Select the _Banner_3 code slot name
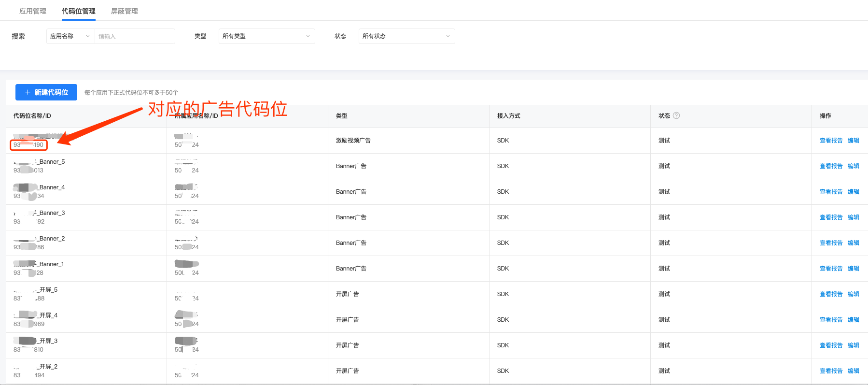The height and width of the screenshot is (385, 868). tap(39, 213)
